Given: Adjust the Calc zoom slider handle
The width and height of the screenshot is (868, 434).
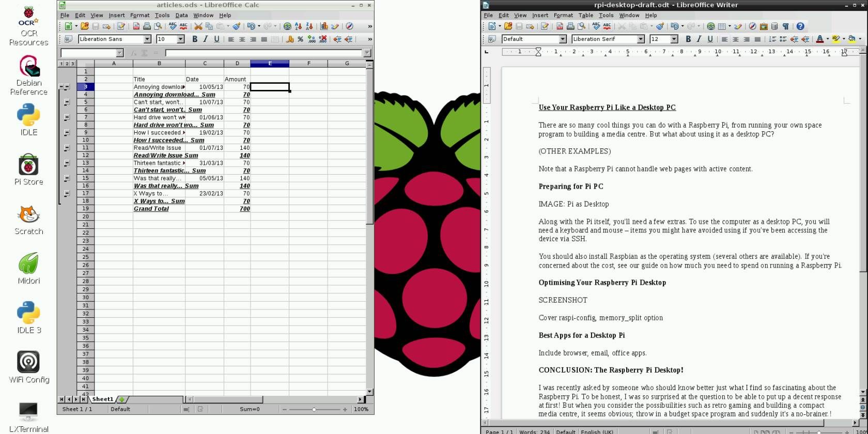Looking at the screenshot, I should pos(314,409).
